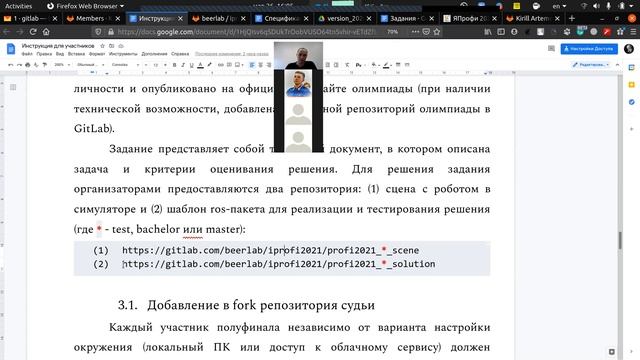
Task: Collapse the toolbar with the up chevron
Action: [618, 65]
